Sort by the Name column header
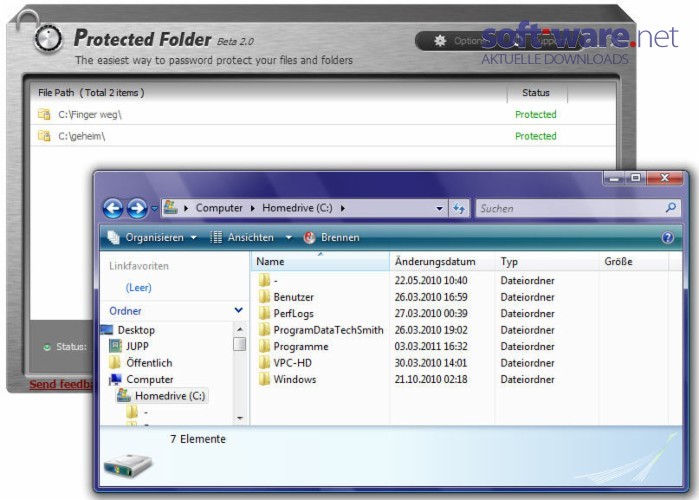Screen dimensions: 699x500 pos(320,262)
